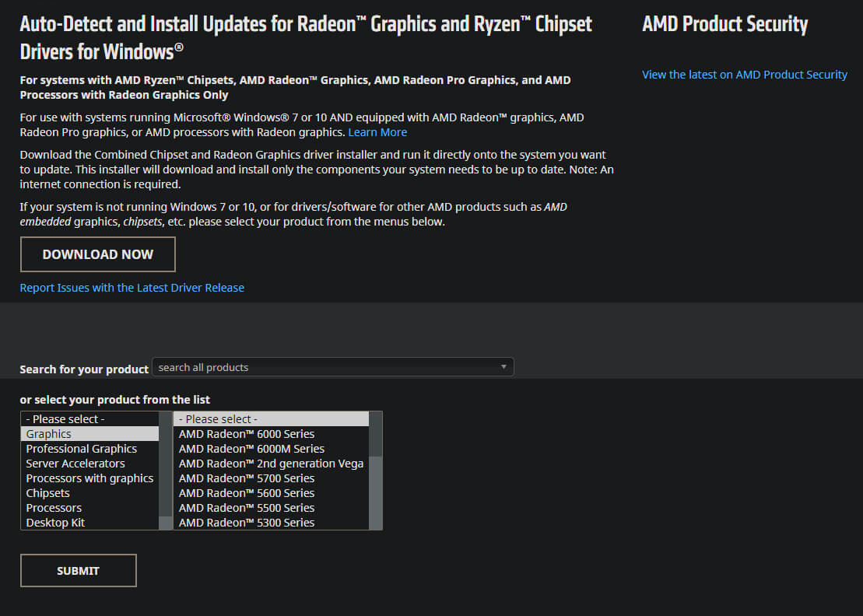
Task: Focus the search all products field
Action: [333, 367]
